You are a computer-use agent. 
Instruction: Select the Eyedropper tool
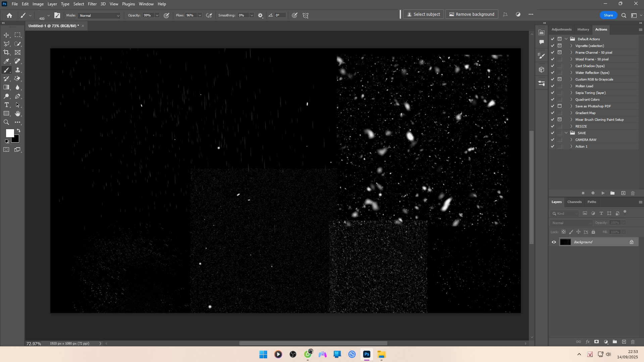pos(6,61)
